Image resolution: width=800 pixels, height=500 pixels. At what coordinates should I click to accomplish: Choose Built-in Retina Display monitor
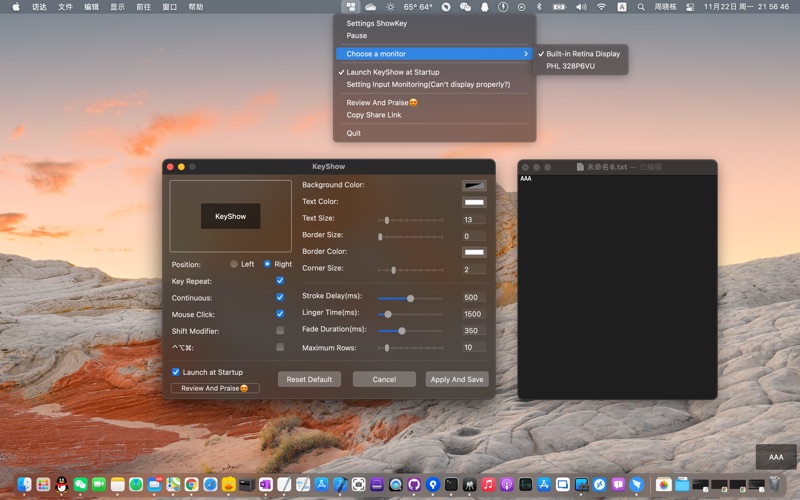pos(581,54)
